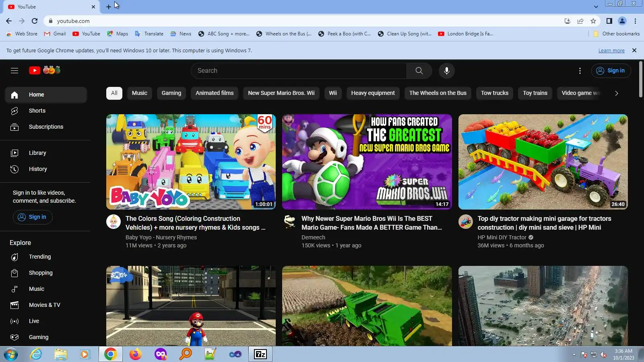This screenshot has height=362, width=644.
Task: Click the Learn more link in update bar
Action: [611, 51]
